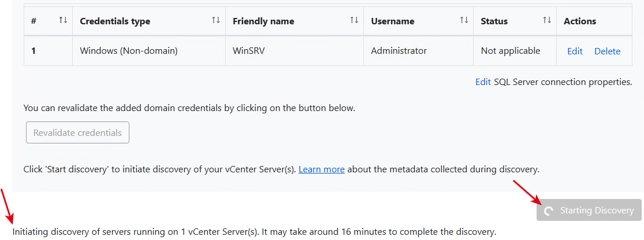The width and height of the screenshot is (644, 240).
Task: Open the Learn more discovery metadata link
Action: [322, 169]
